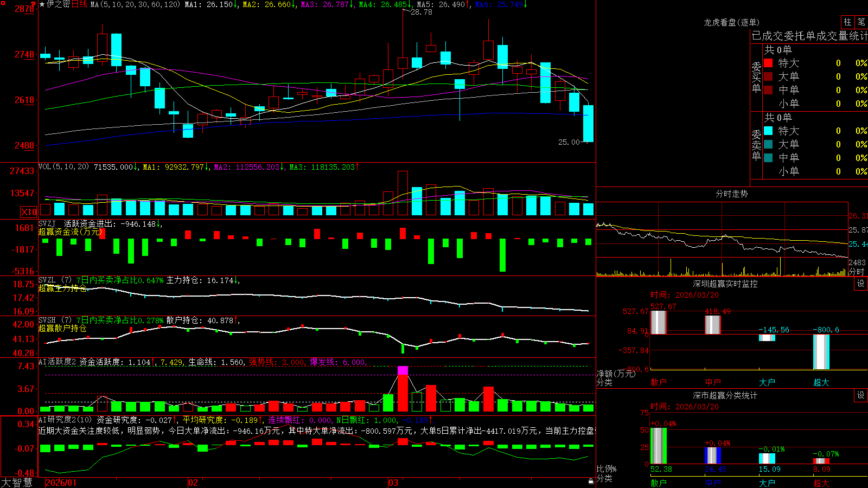Click the 已成交委托单成交量统计 header
Viewport: 868px width, 488px height.
[809, 36]
